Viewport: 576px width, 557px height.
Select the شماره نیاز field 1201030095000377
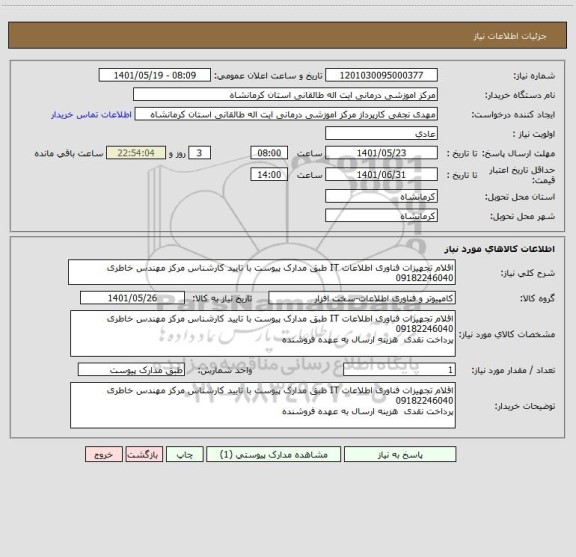(381, 75)
